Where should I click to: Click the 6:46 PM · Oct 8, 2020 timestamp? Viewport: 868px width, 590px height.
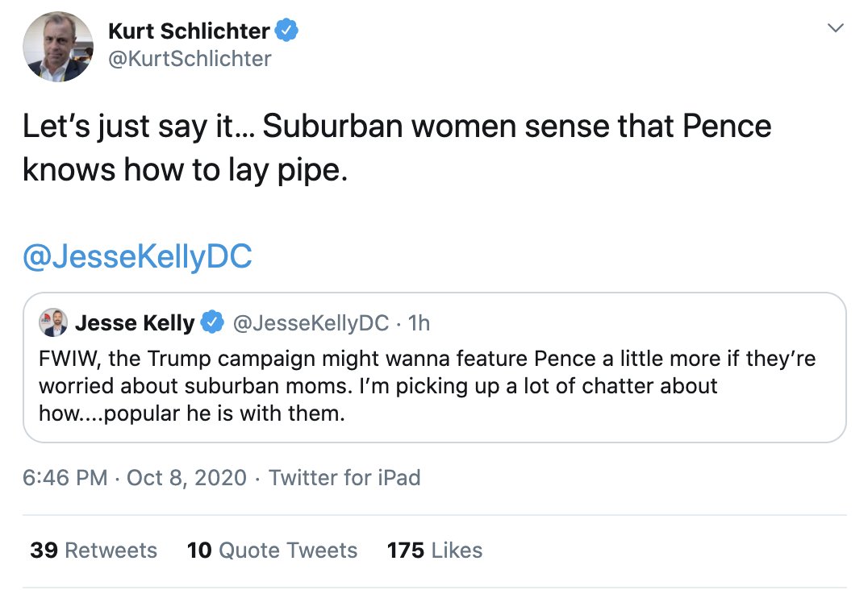pyautogui.click(x=134, y=477)
